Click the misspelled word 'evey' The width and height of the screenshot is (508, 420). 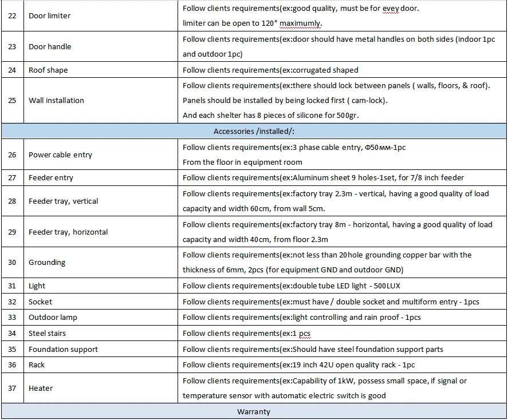pos(391,9)
